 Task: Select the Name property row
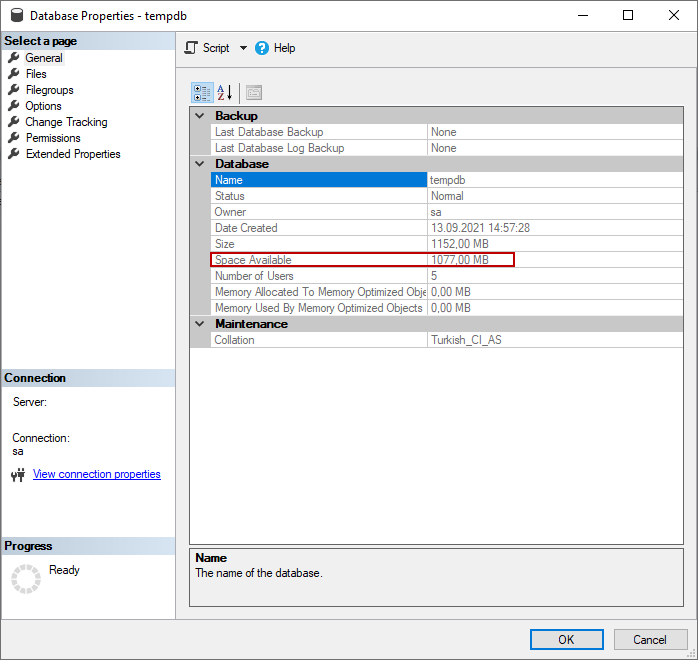(x=447, y=180)
